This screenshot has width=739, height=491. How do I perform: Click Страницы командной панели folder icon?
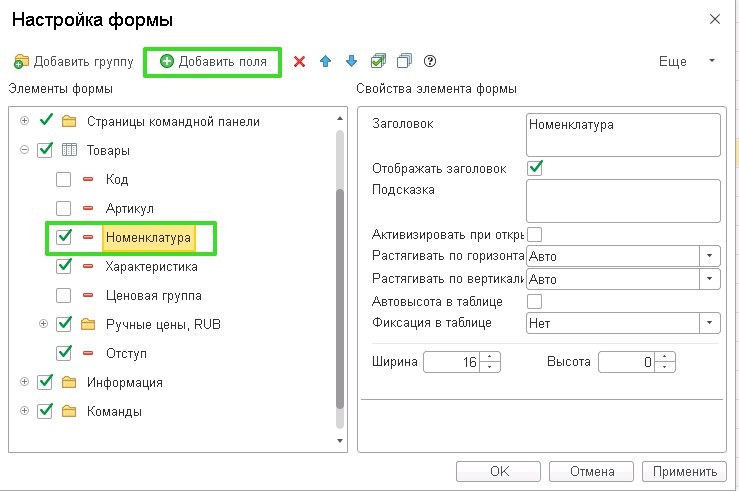[69, 121]
